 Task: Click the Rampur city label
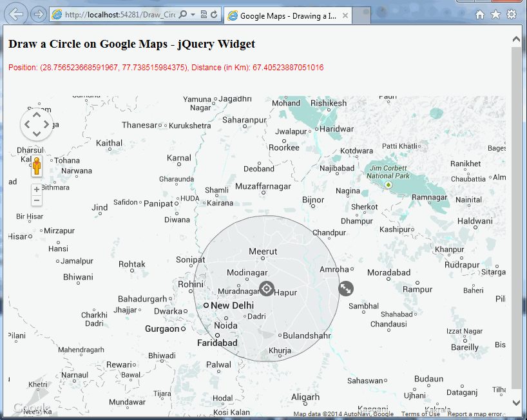tap(417, 289)
